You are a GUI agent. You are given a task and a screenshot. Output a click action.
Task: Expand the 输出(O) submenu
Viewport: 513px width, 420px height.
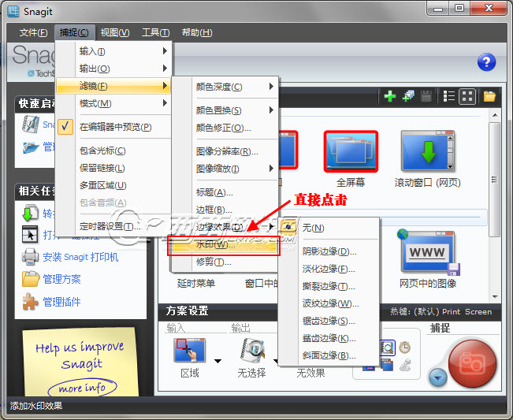[x=113, y=69]
